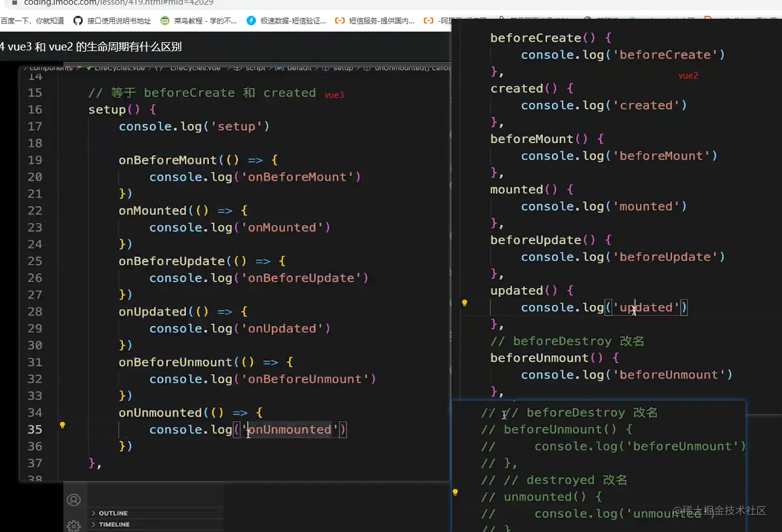The width and height of the screenshot is (782, 532).
Task: Click the console.log('mounted') line
Action: [604, 206]
